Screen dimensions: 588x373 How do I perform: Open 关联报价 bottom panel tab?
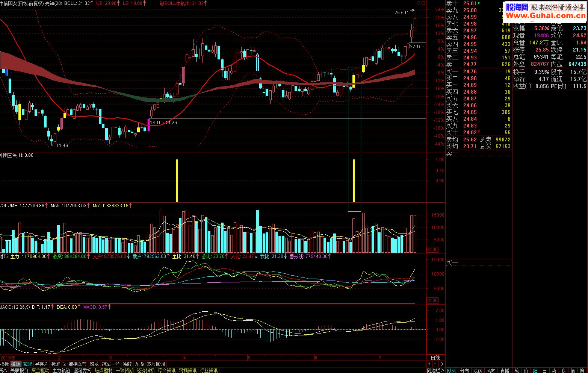[19, 370]
